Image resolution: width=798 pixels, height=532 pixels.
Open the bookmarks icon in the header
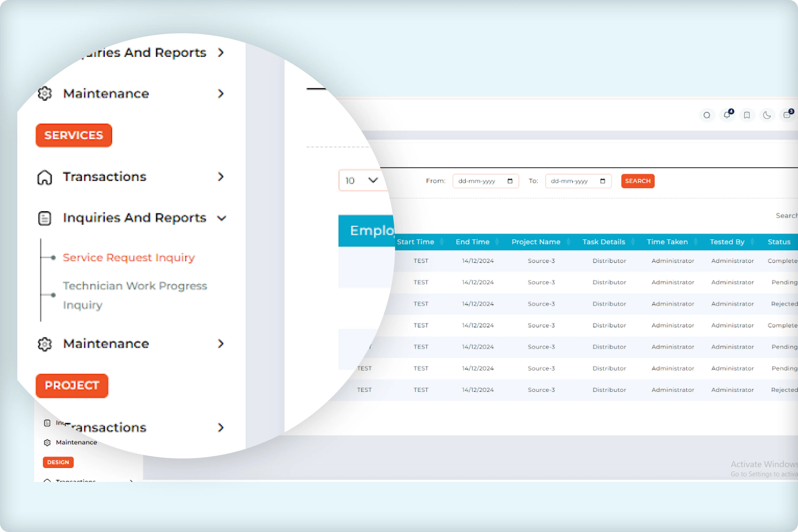pyautogui.click(x=747, y=115)
